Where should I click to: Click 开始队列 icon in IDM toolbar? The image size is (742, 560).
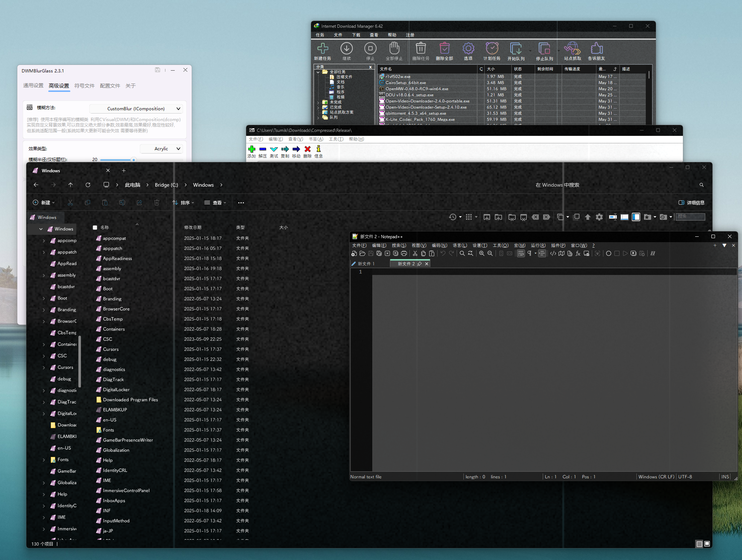[x=516, y=48]
